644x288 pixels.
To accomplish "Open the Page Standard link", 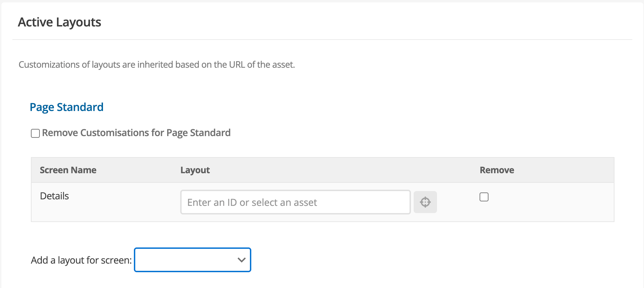I will tap(67, 107).
